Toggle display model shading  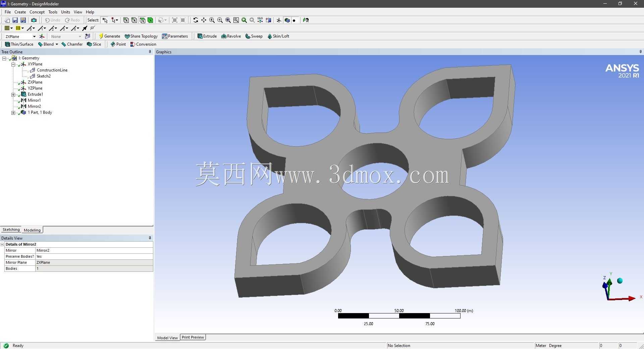(x=287, y=20)
